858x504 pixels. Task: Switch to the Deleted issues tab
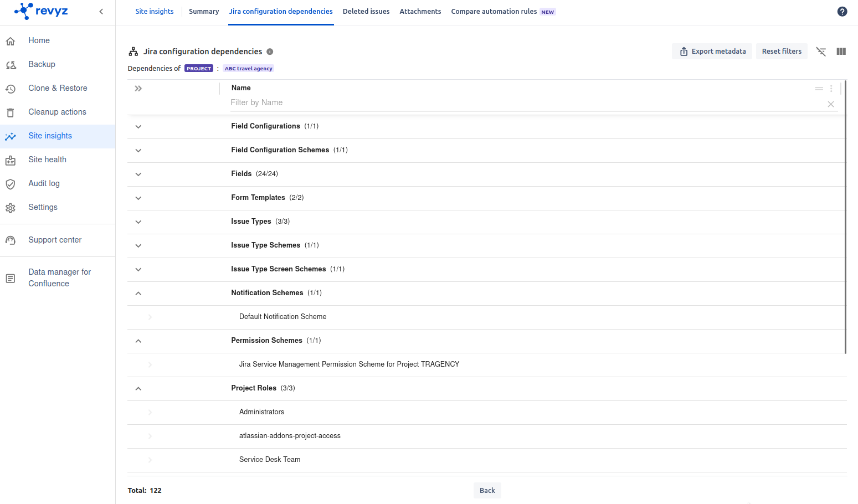pos(366,12)
